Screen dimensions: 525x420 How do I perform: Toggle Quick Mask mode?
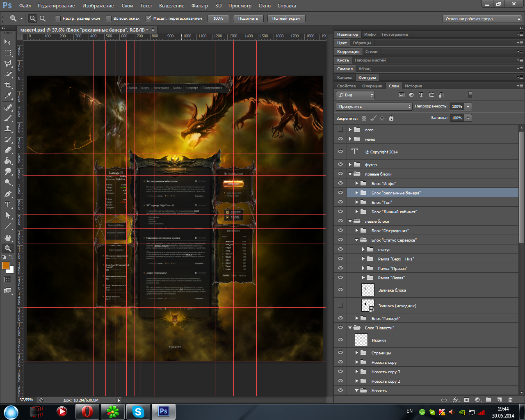tap(8, 279)
